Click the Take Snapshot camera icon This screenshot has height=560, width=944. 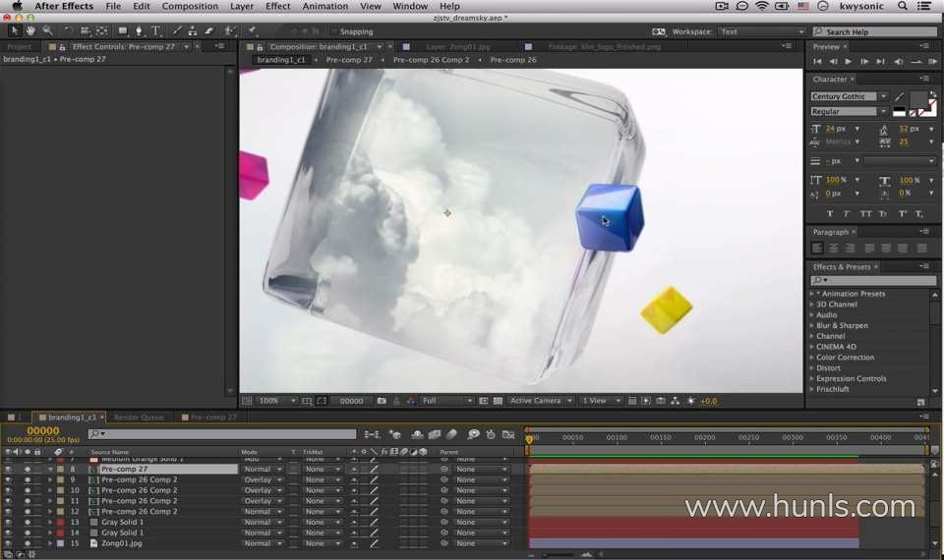(x=382, y=401)
